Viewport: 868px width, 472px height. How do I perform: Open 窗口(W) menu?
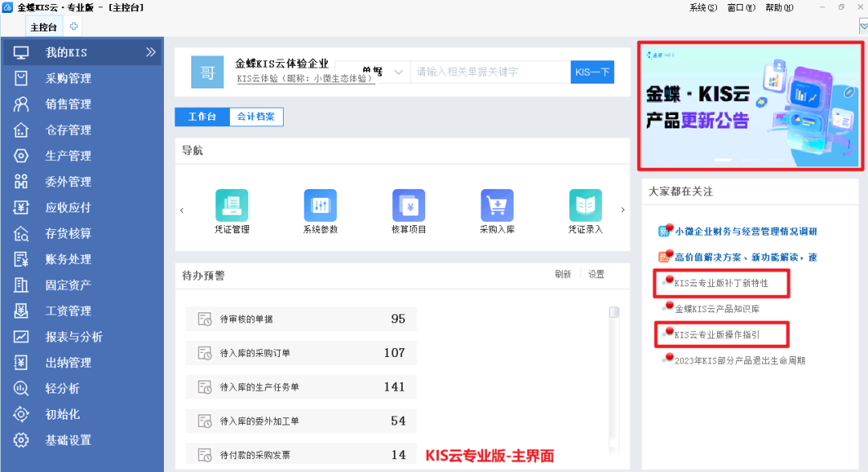pyautogui.click(x=741, y=8)
